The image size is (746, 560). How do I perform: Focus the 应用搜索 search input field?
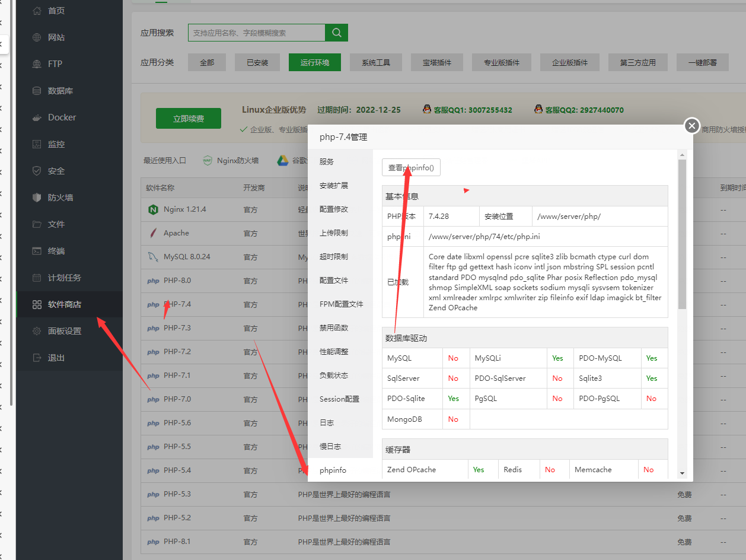[x=257, y=33]
